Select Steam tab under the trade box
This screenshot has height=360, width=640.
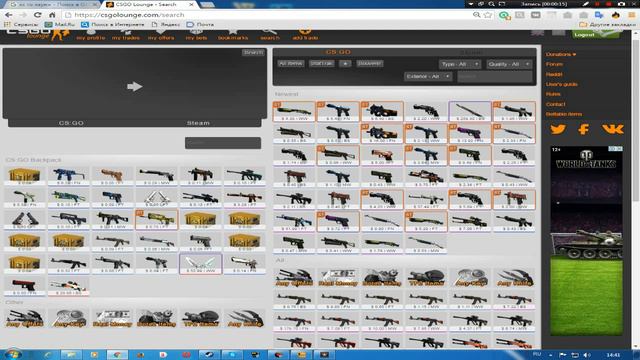198,123
